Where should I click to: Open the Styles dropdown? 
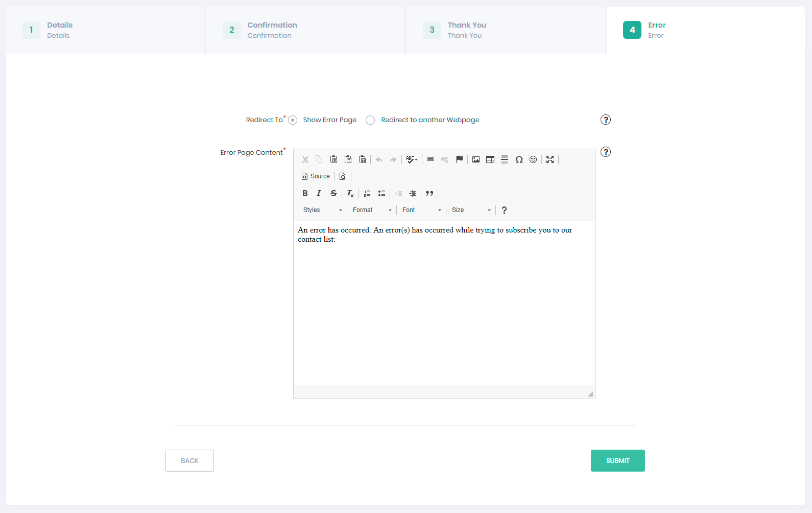322,210
